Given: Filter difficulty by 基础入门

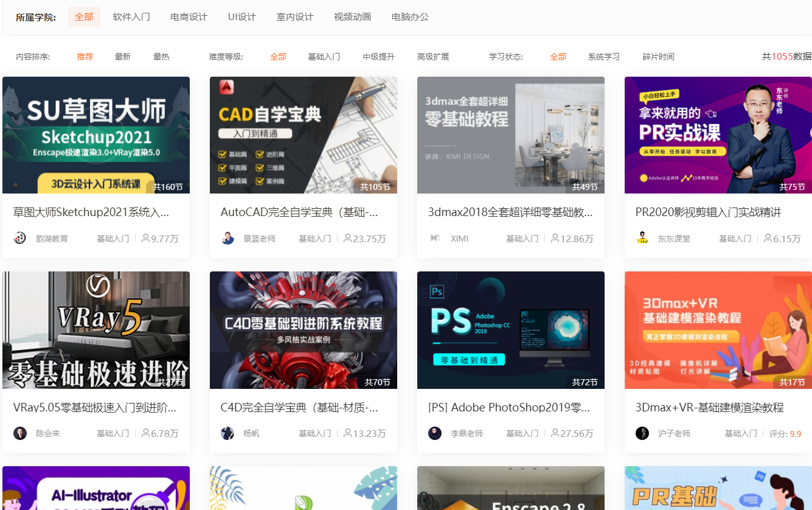Looking at the screenshot, I should click(324, 57).
